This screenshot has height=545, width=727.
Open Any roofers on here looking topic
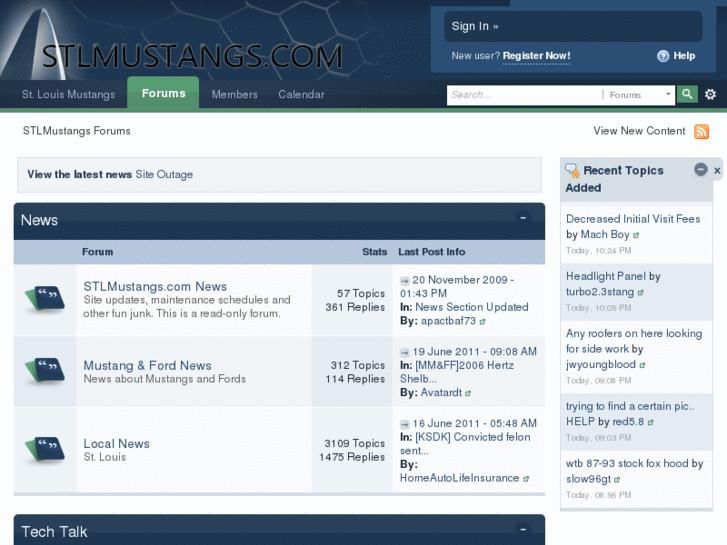tap(634, 341)
